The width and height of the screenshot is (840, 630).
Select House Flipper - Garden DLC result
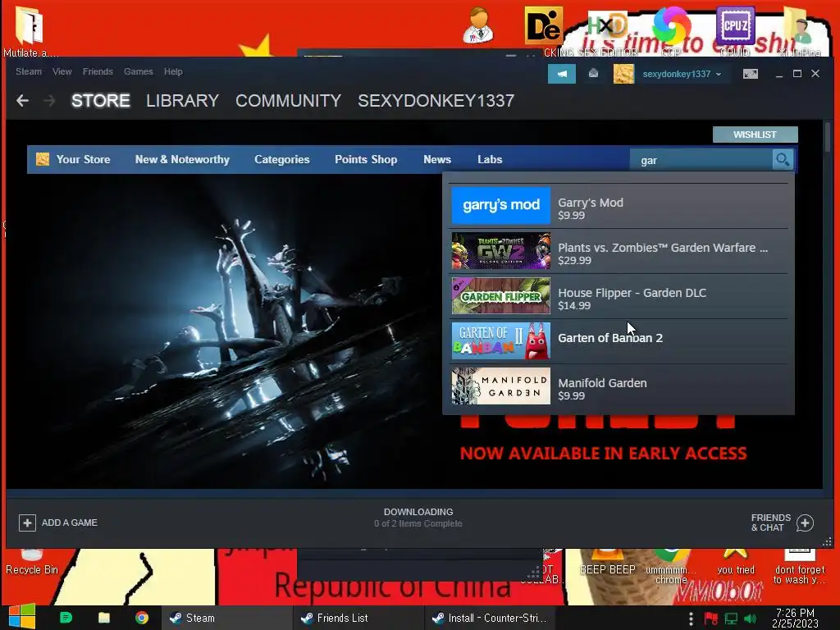[619, 296]
